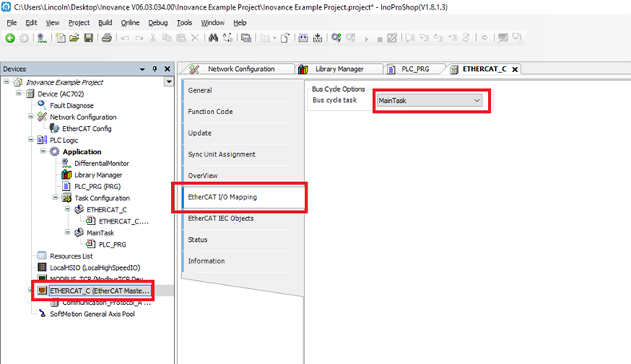Open the Sync Unit Assignment page

click(x=221, y=154)
